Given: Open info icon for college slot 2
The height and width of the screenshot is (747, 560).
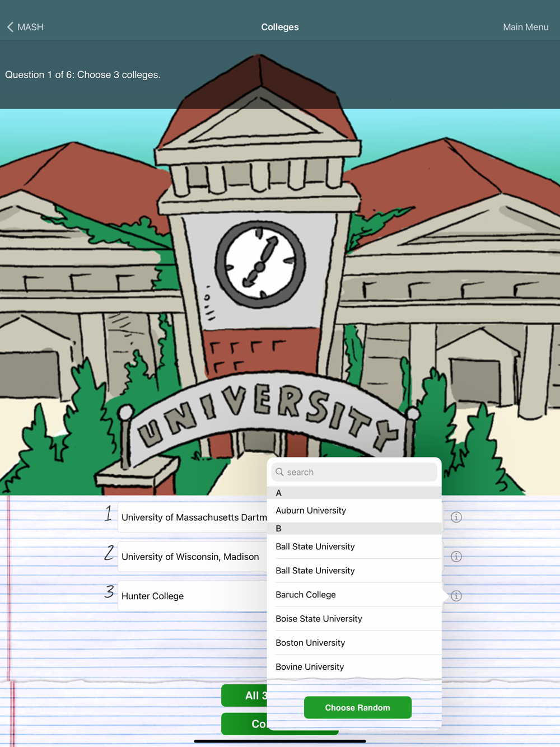Looking at the screenshot, I should tap(456, 557).
